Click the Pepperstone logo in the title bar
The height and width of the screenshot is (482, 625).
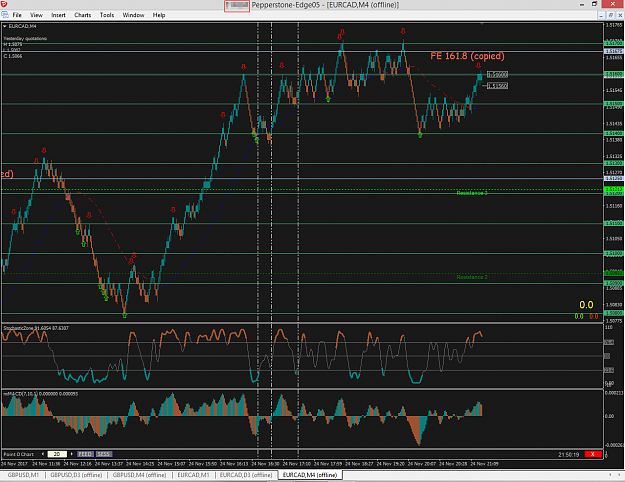tap(4, 4)
